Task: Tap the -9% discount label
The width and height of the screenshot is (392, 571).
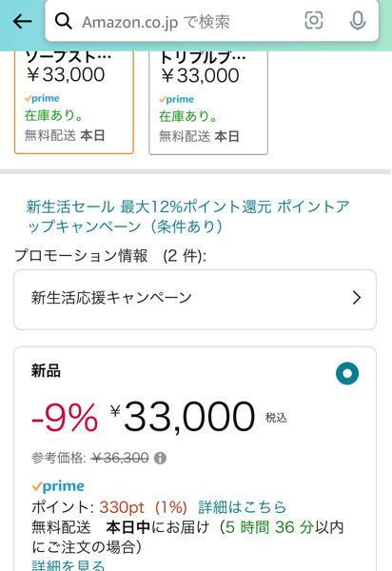Action: (65, 418)
